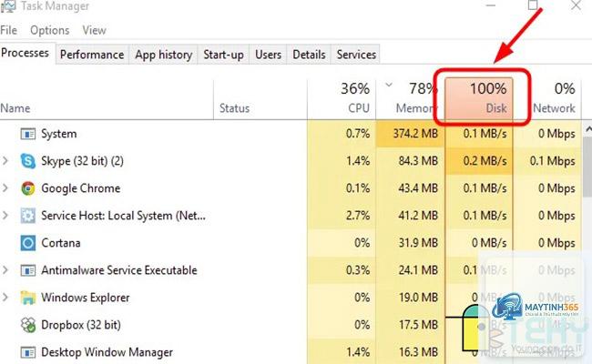
Task: Click the 84.3 MB memory value
Action: click(x=418, y=161)
